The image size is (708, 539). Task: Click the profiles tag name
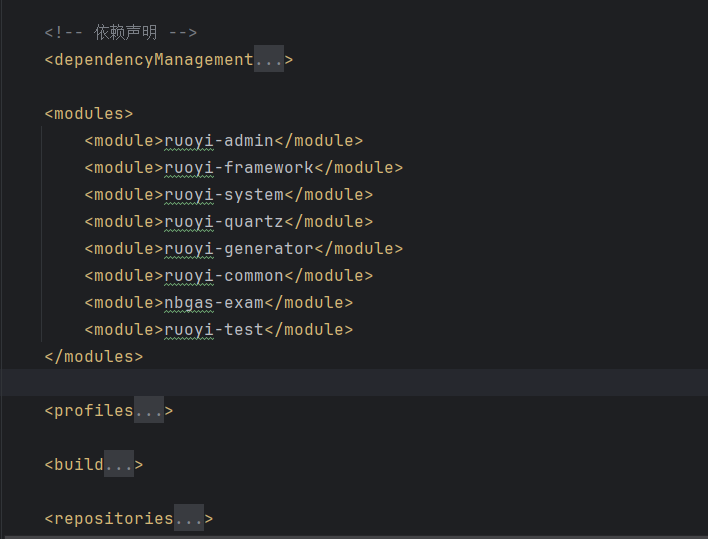pyautogui.click(x=94, y=411)
